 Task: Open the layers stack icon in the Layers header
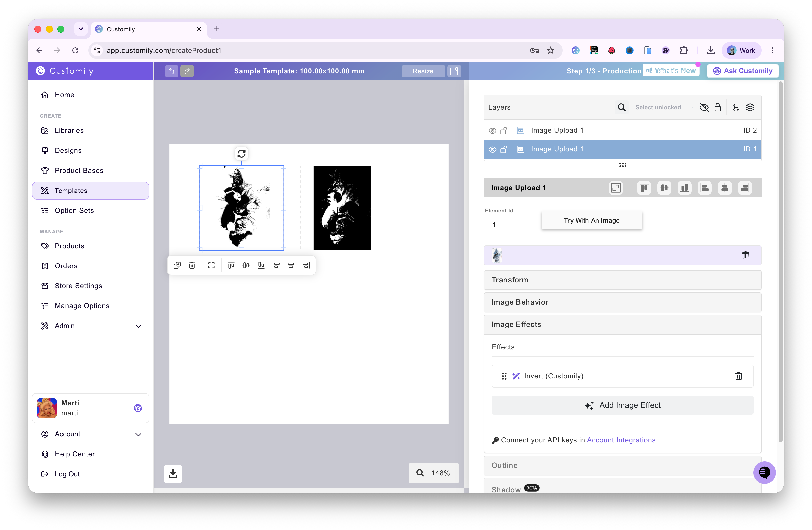pos(750,107)
